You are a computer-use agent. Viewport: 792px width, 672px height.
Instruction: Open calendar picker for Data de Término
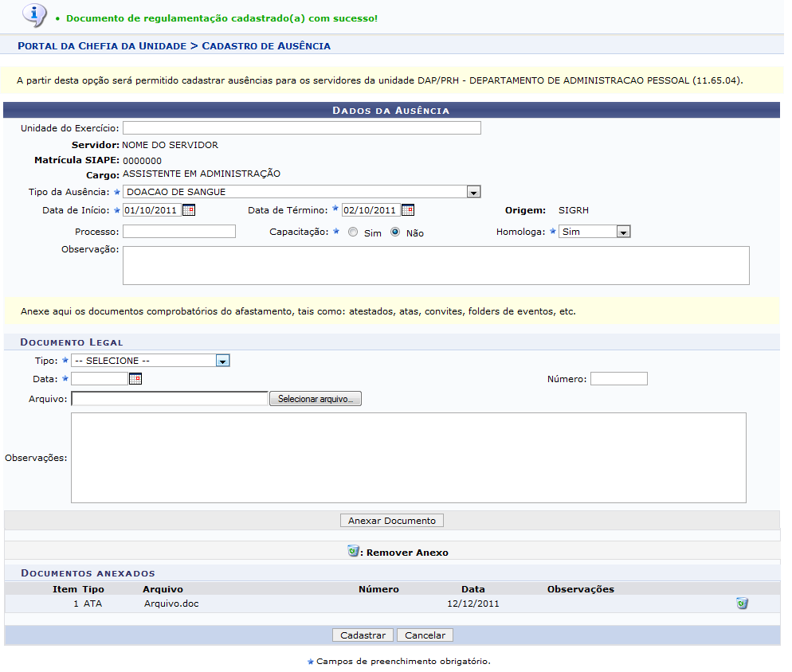click(407, 210)
